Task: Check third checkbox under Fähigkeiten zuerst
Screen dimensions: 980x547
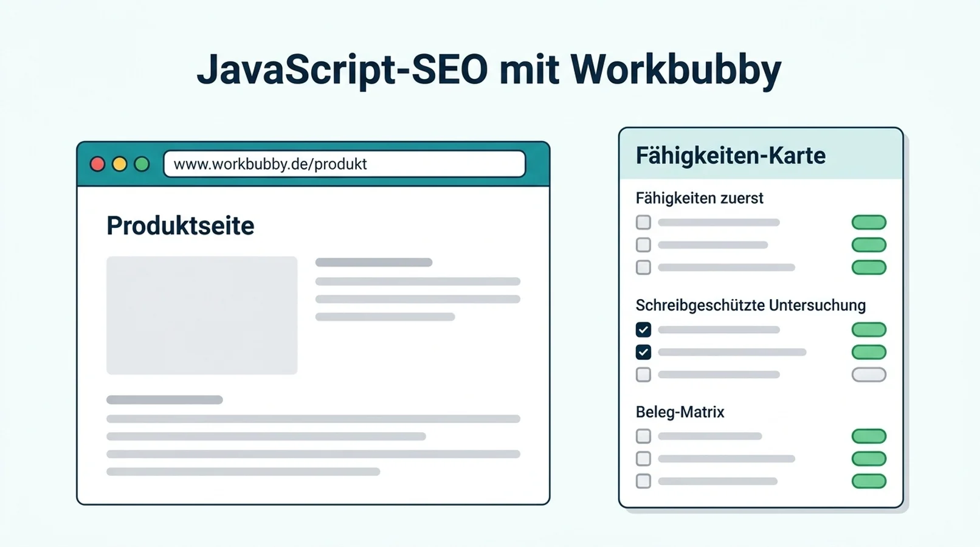Action: click(x=643, y=267)
